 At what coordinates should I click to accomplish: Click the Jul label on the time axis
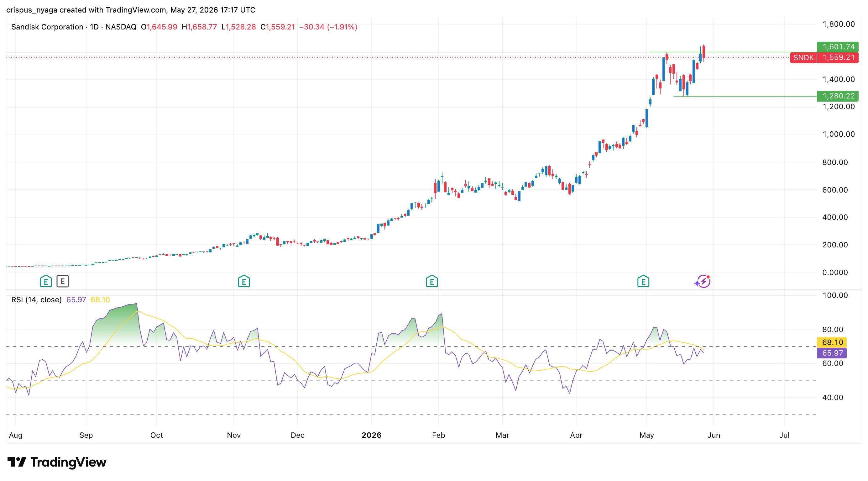pos(784,435)
